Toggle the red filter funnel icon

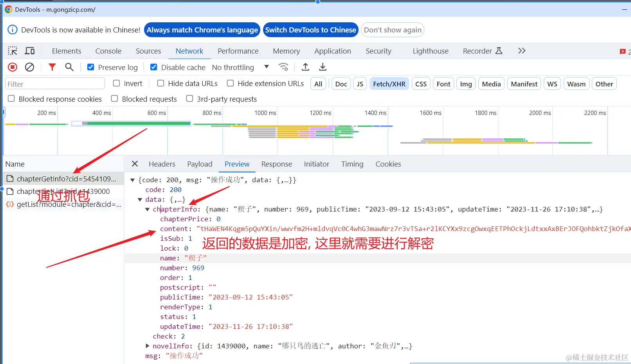tap(52, 67)
